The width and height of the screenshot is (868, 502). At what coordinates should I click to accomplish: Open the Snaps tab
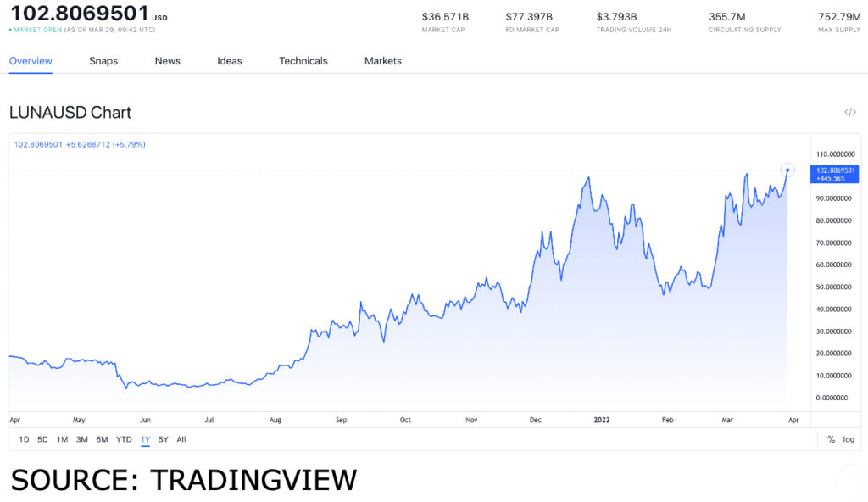[103, 61]
